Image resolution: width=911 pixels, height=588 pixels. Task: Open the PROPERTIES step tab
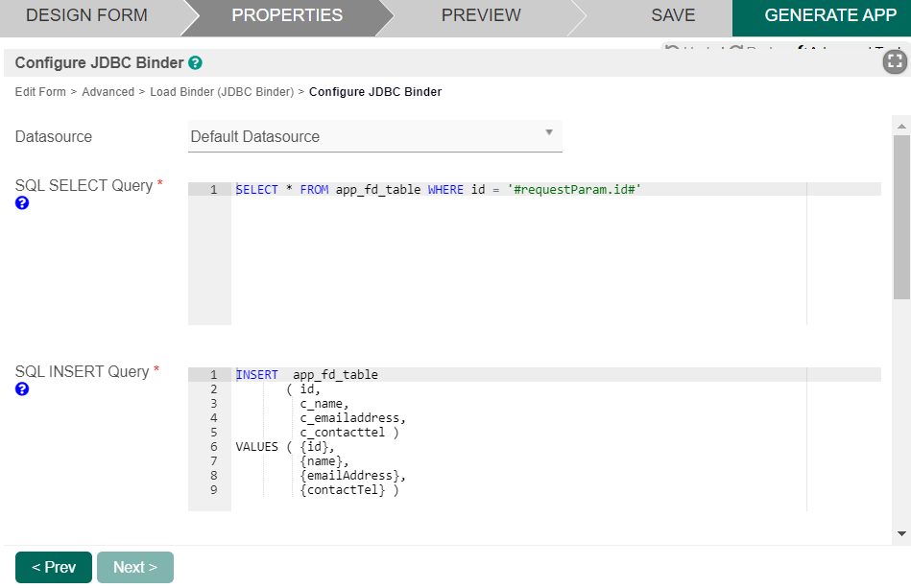pyautogui.click(x=287, y=15)
